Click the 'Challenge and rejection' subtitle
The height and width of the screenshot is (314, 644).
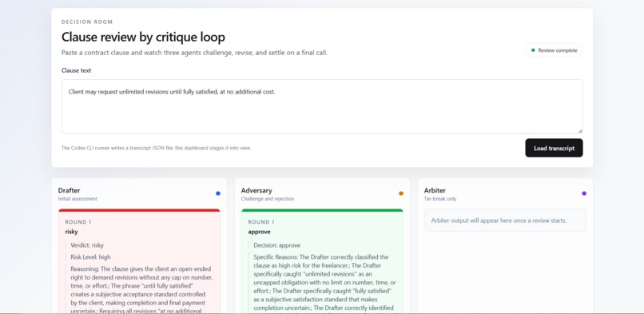click(268, 199)
